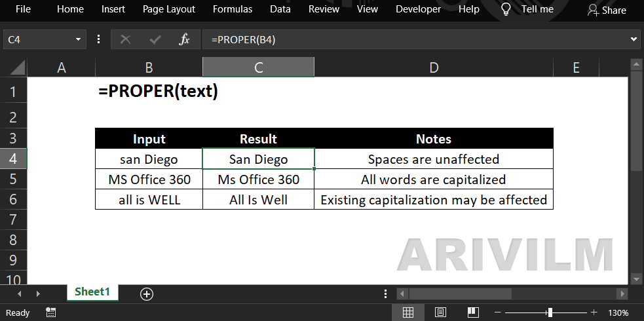Click the 130% zoom level button
644x321 pixels.
618,312
